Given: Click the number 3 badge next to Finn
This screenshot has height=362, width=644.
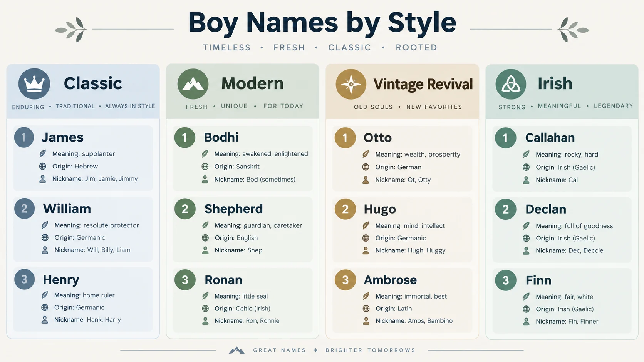Looking at the screenshot, I should [x=506, y=280].
